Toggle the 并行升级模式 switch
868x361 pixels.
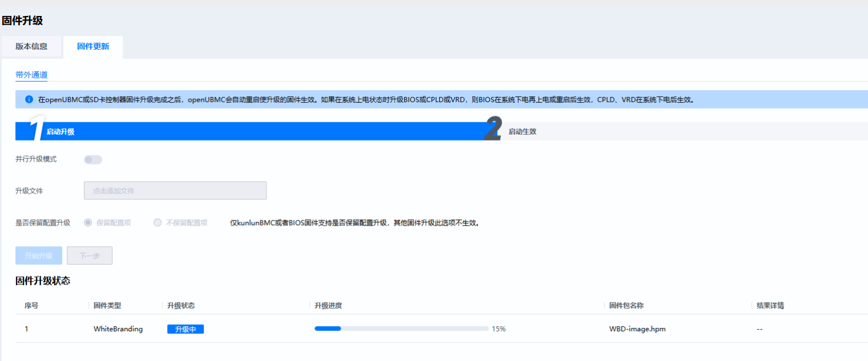[x=93, y=159]
